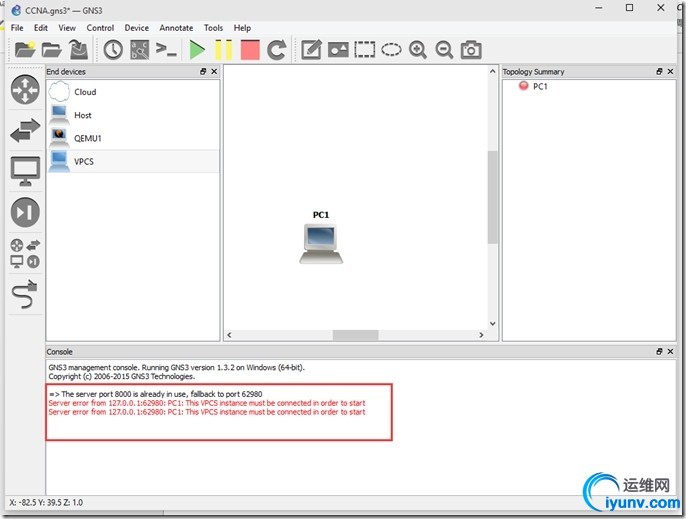Select the Add a note tool
The image size is (686, 519).
[x=311, y=49]
